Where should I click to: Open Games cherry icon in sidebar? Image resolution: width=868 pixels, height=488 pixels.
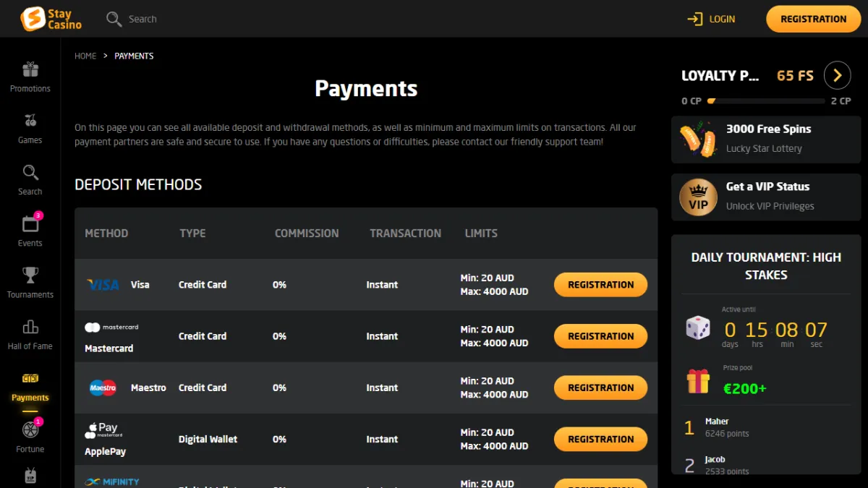pos(30,121)
